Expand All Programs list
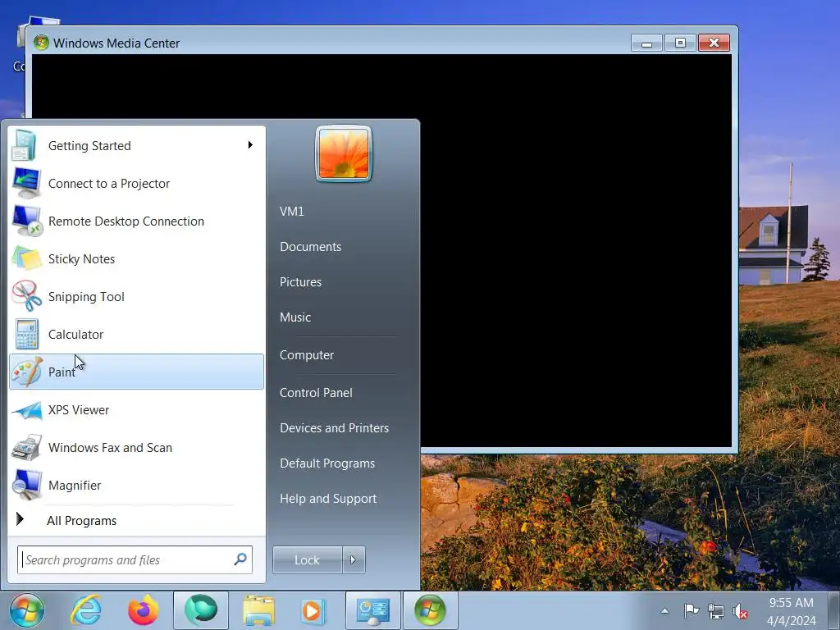Screen dimensions: 840x630 pyautogui.click(x=82, y=520)
